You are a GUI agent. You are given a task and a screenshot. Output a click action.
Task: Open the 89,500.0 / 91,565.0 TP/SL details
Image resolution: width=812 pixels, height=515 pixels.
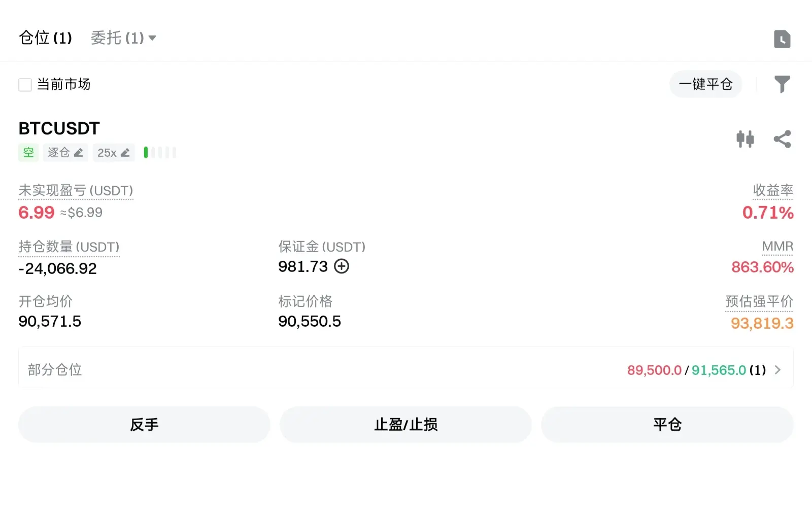[x=696, y=370]
